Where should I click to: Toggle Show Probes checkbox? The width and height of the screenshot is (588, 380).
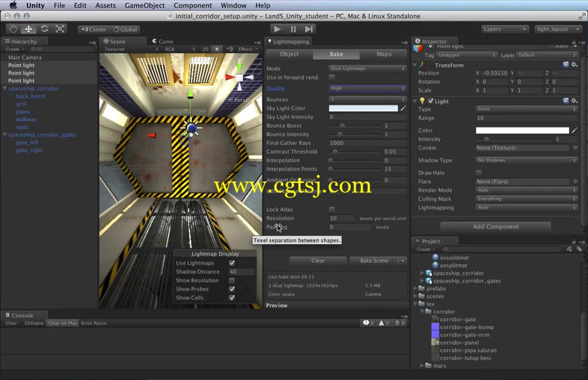[232, 289]
